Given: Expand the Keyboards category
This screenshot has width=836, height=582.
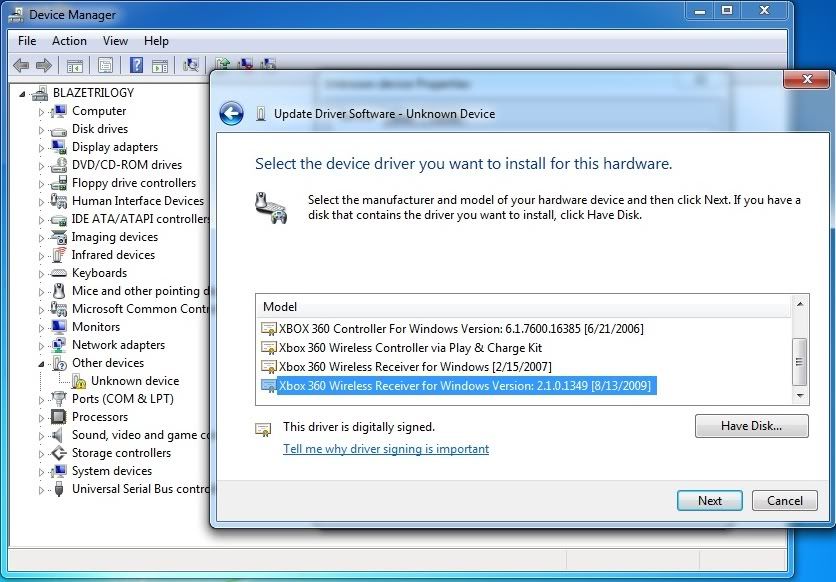Looking at the screenshot, I should pyautogui.click(x=41, y=274).
